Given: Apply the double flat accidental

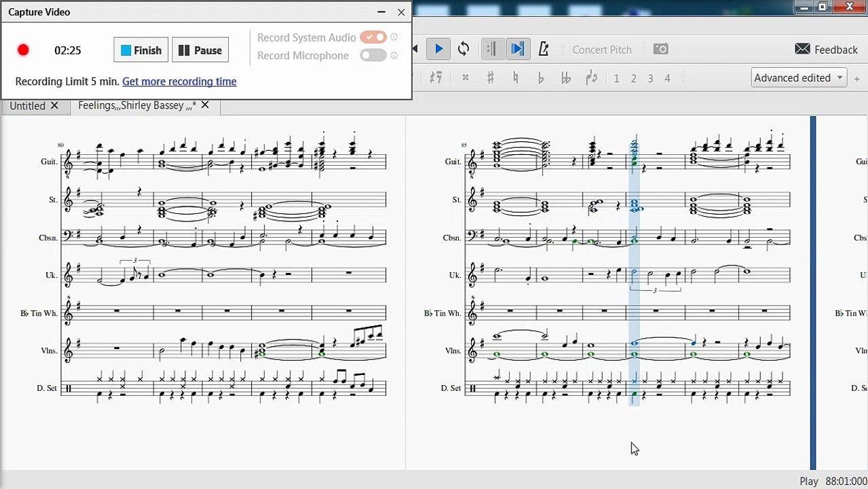Looking at the screenshot, I should point(566,78).
